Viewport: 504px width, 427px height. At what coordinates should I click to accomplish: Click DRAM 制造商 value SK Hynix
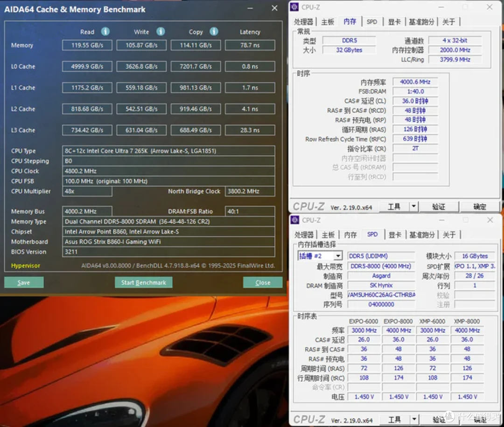[381, 285]
